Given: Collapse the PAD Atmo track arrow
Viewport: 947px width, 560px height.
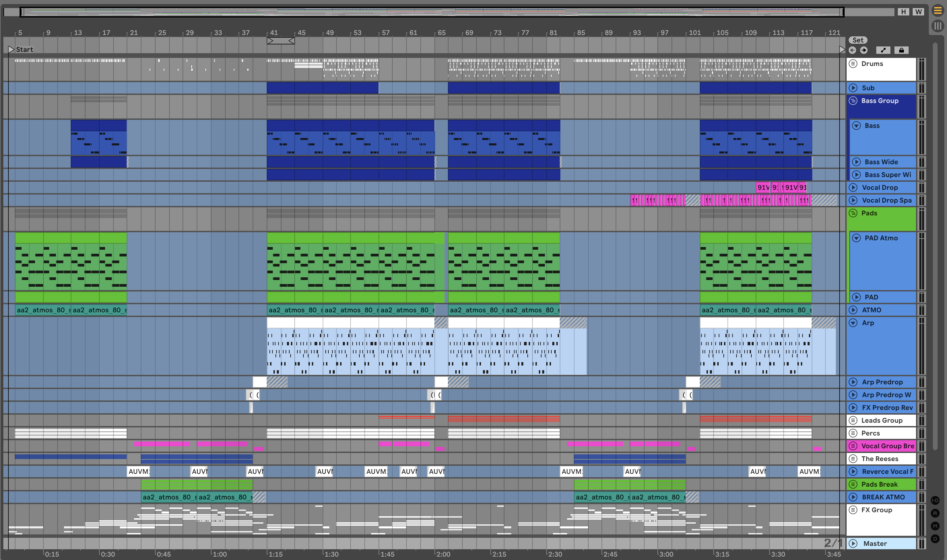Looking at the screenshot, I should point(856,238).
